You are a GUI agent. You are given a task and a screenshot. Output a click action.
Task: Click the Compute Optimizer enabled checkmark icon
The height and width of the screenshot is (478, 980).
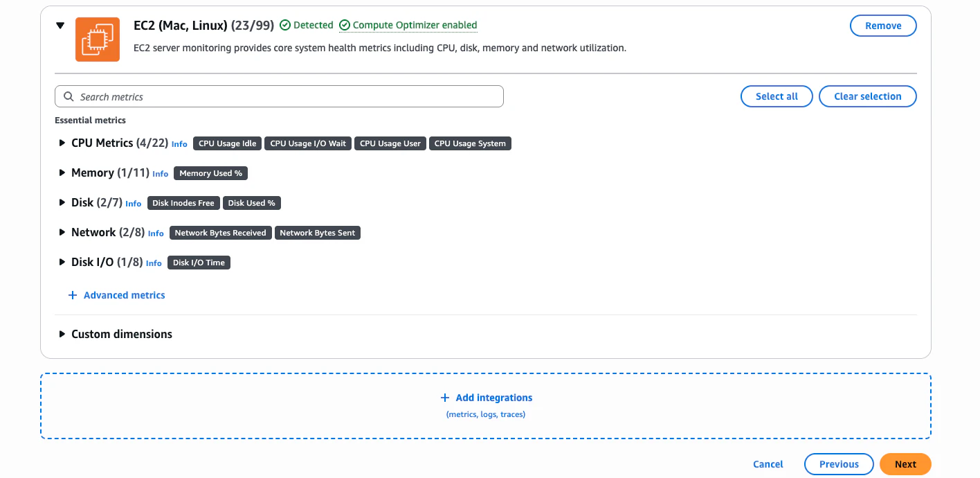[345, 25]
